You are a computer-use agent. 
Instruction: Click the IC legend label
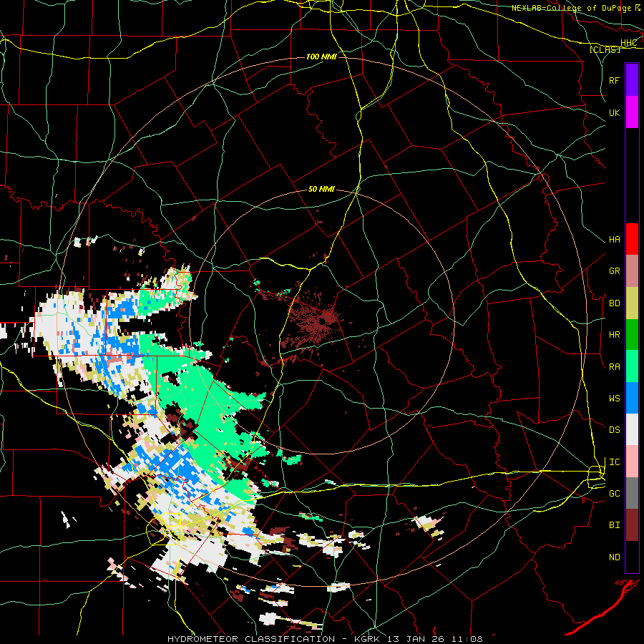coord(615,462)
